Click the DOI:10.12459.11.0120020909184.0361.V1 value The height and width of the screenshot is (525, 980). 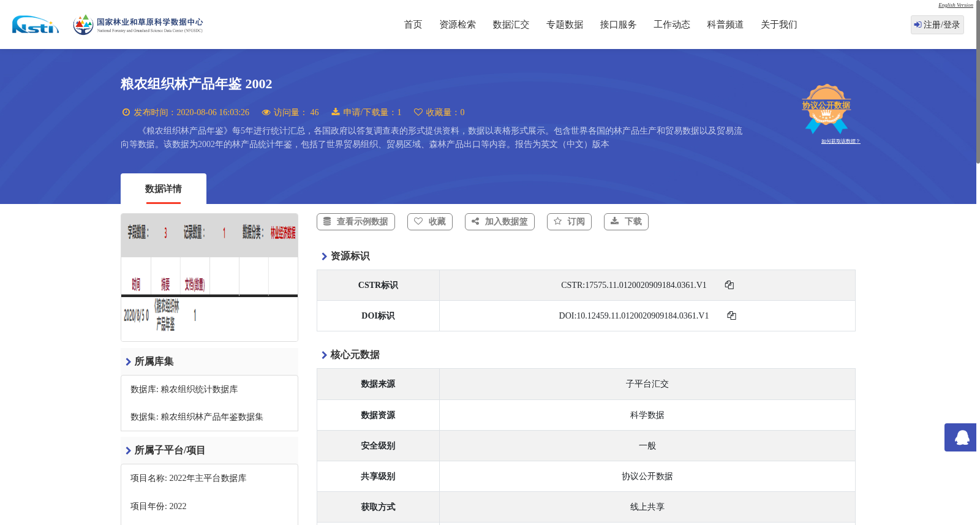[x=634, y=316]
